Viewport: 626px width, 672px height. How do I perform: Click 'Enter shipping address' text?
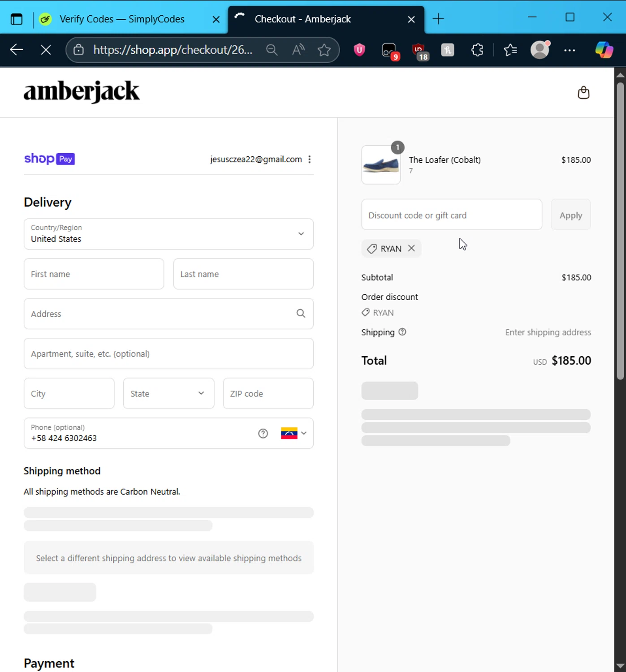(x=548, y=332)
